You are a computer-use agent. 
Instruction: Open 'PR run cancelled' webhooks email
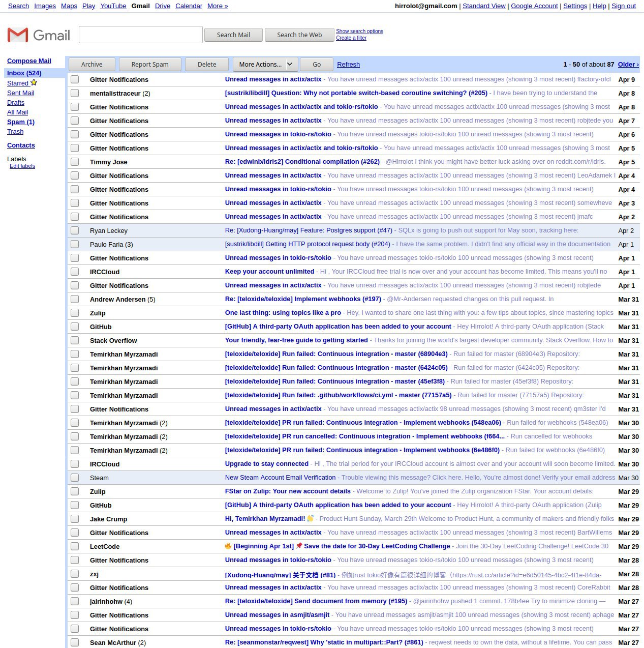pos(365,436)
